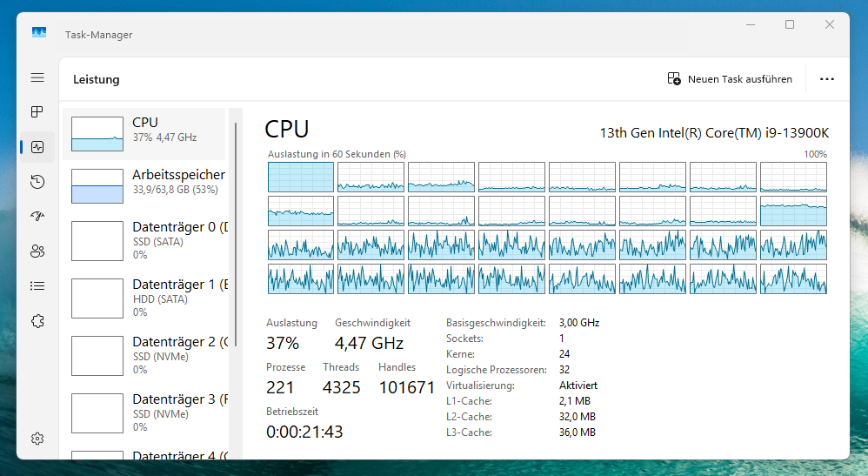Click the CPU usage mini graph thumbnail
The image size is (868, 476).
tap(97, 133)
